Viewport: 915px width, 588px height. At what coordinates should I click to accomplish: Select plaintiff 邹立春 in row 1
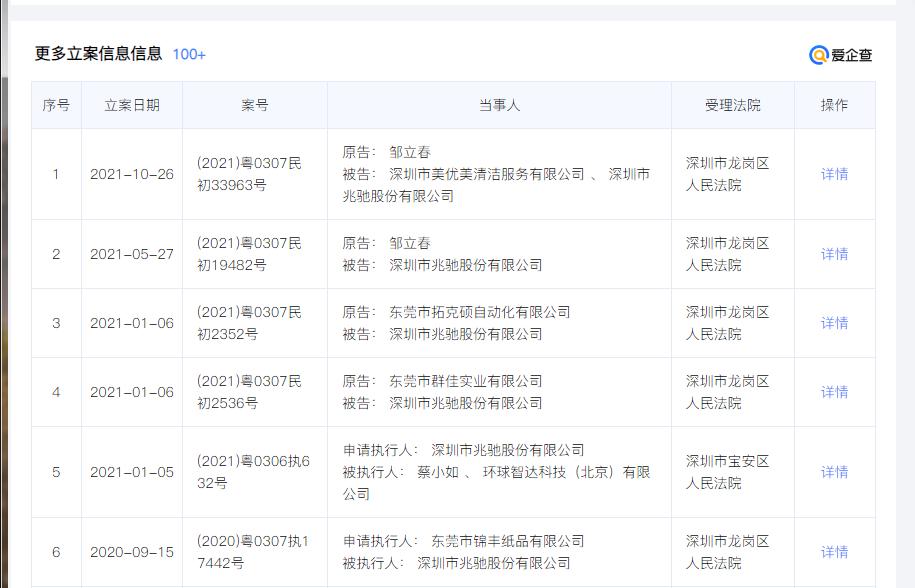pos(409,152)
